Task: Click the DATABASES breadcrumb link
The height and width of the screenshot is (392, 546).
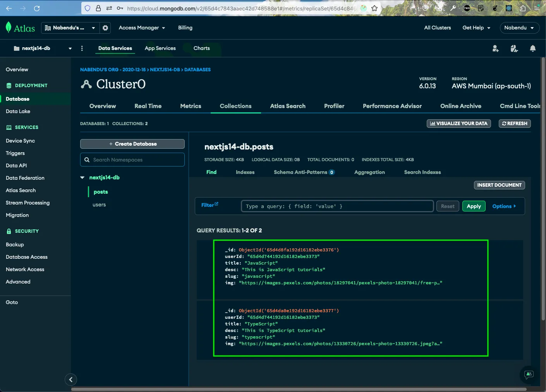Action: click(x=197, y=70)
